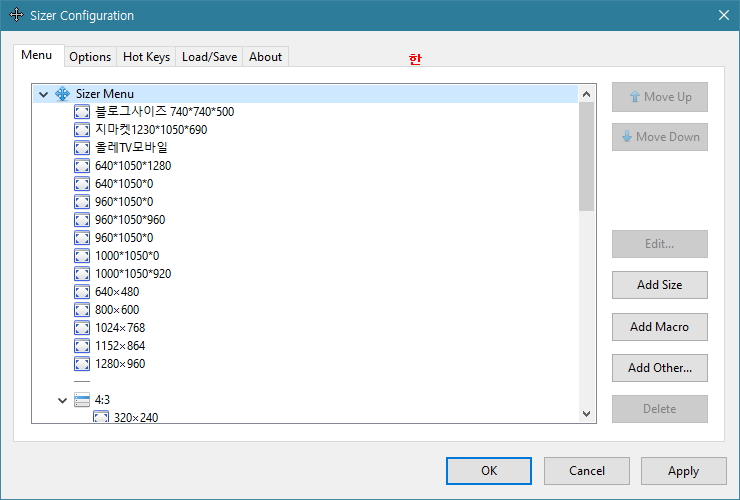Select the 블로그사이즈 740*740*500 entry

coord(164,112)
